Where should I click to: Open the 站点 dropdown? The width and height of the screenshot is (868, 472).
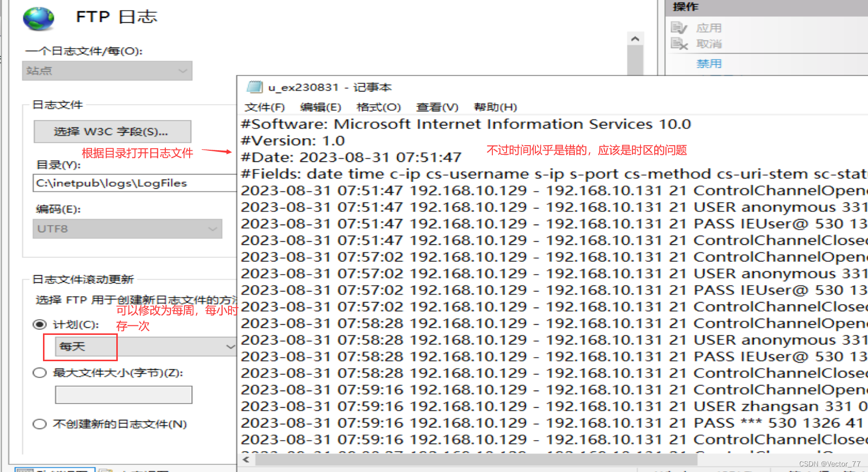pos(107,71)
